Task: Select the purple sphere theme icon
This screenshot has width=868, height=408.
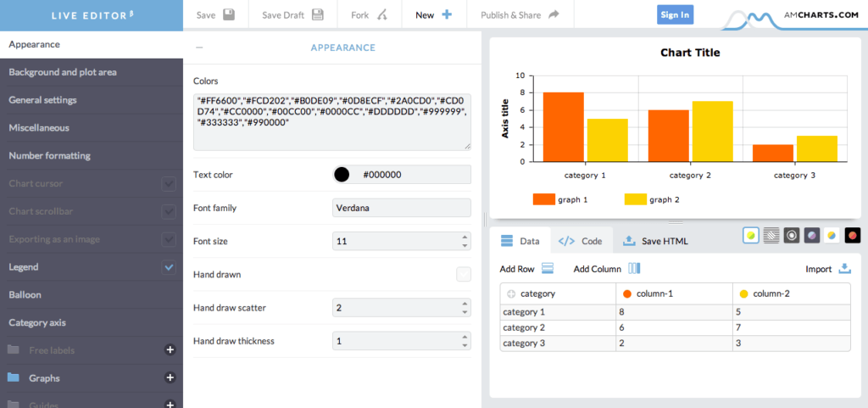Action: [812, 235]
